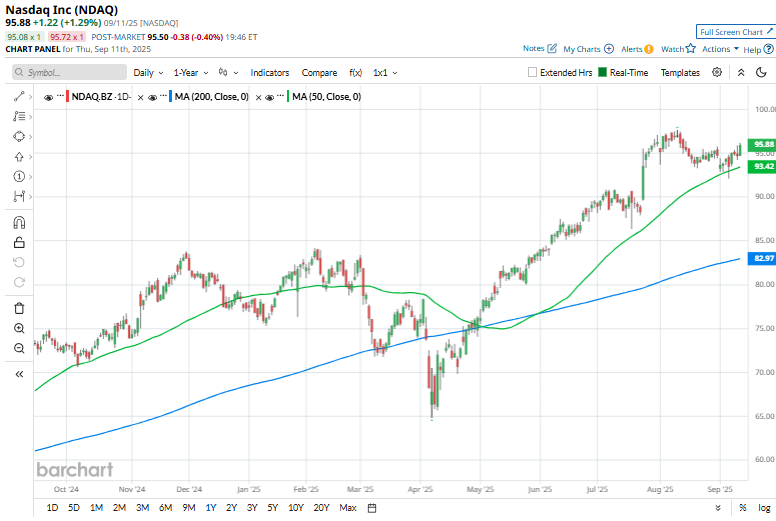Select the 6M range tab
The width and height of the screenshot is (776, 521).
click(165, 508)
